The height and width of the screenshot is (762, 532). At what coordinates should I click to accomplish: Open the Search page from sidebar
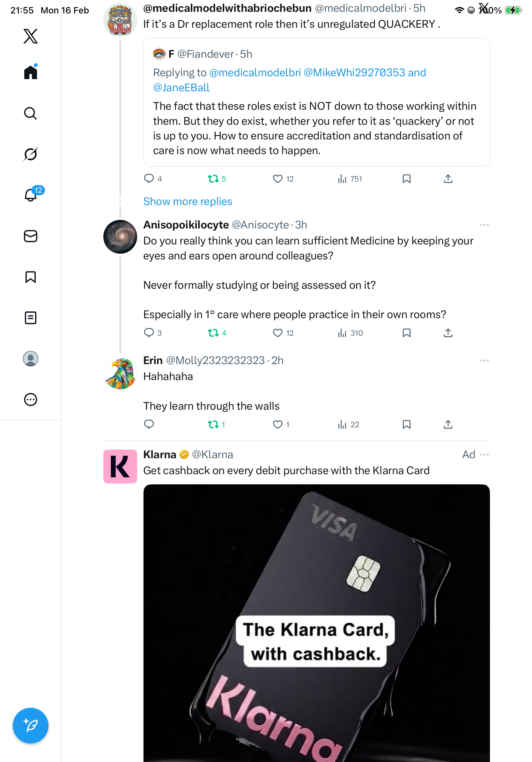(31, 114)
